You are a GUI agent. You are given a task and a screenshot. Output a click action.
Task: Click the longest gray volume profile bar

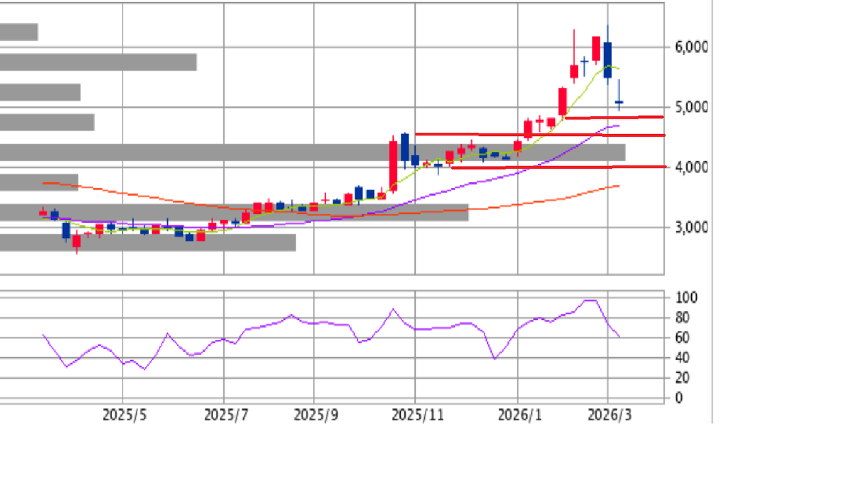[312, 152]
